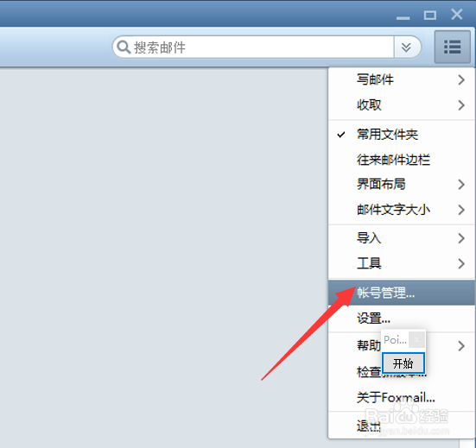476x448 pixels.
Task: Maximize the Foxmail window
Action: pos(430,16)
